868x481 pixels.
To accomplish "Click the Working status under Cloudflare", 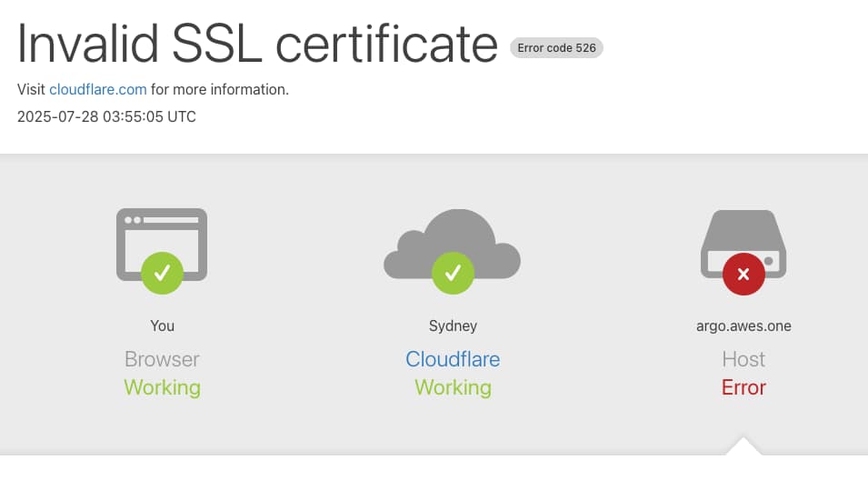I will pos(453,387).
